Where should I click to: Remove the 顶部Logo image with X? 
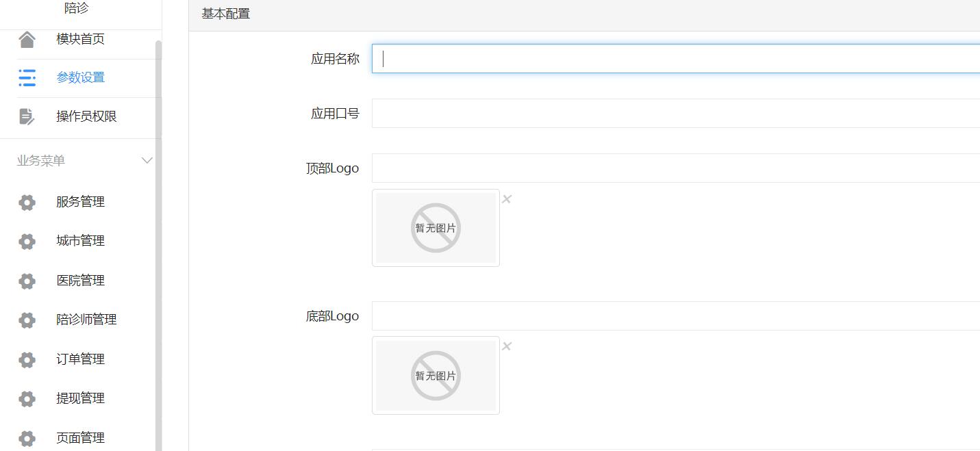[x=507, y=199]
